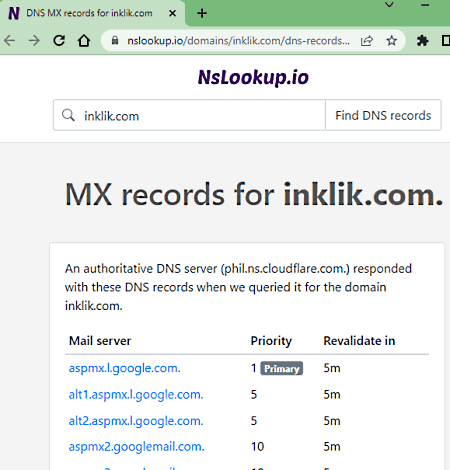Image resolution: width=450 pixels, height=470 pixels.
Task: Open the alt1.aspmx.l.google.com. link
Action: click(136, 395)
